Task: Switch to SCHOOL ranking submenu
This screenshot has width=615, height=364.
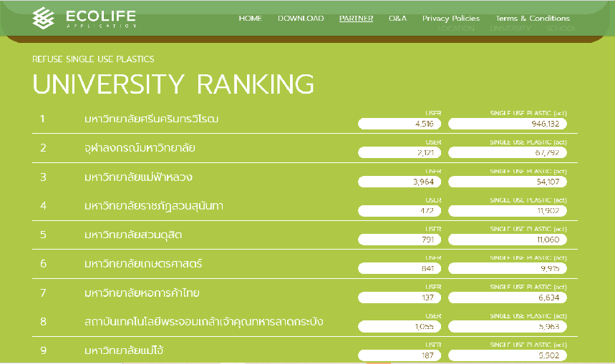Action: [561, 29]
